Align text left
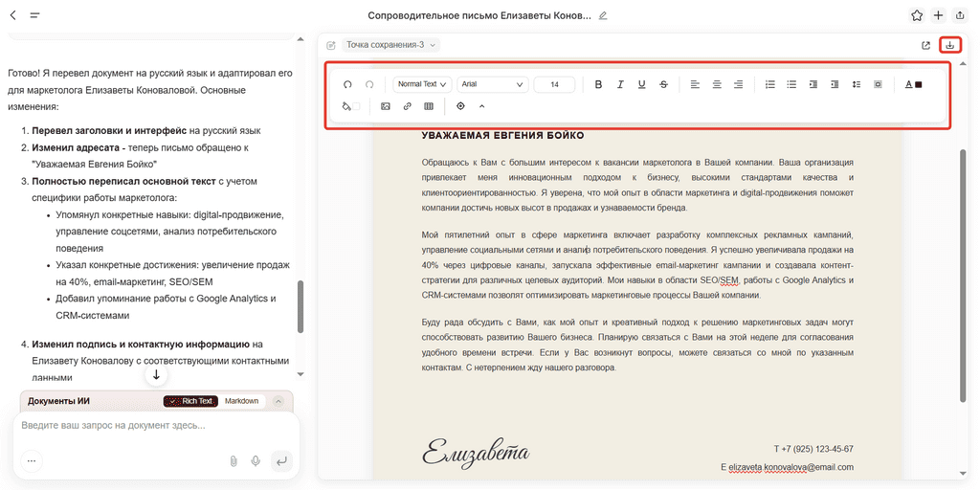The height and width of the screenshot is (490, 980). [695, 84]
